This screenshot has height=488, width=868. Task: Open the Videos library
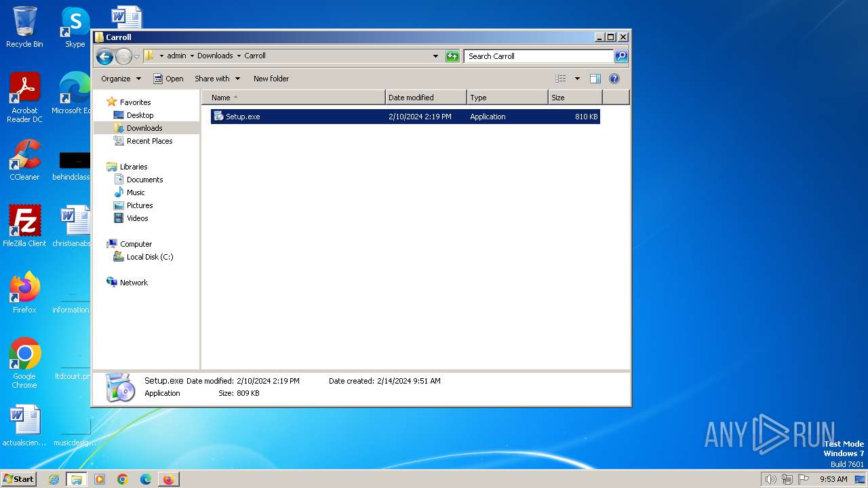[137, 218]
